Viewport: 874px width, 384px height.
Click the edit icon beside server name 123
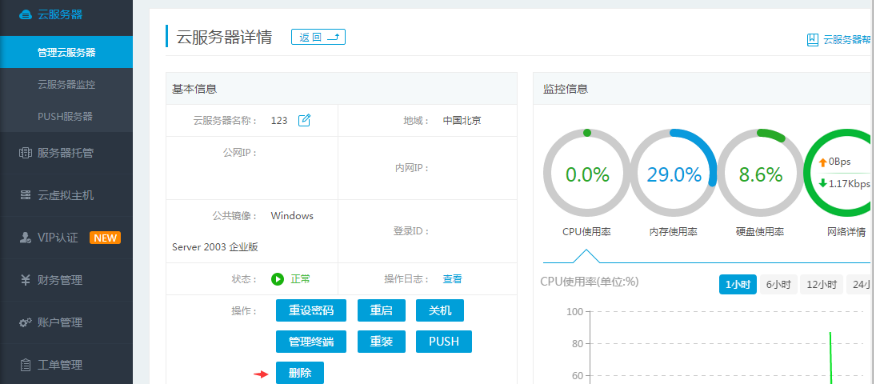(304, 120)
